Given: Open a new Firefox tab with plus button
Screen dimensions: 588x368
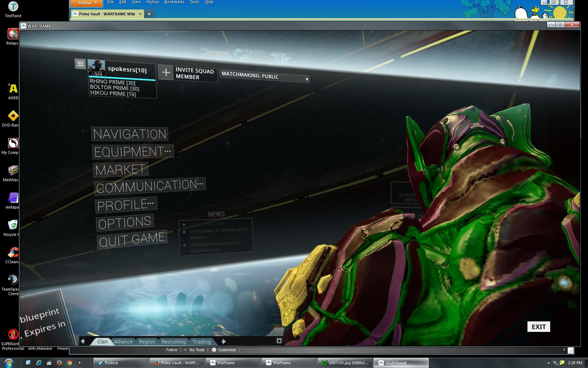Looking at the screenshot, I should 149,14.
